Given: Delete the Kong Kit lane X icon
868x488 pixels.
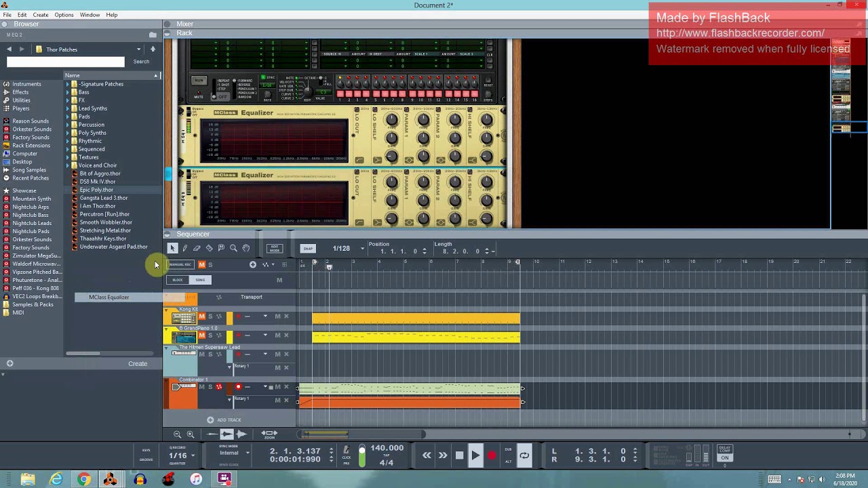Looking at the screenshot, I should (286, 317).
